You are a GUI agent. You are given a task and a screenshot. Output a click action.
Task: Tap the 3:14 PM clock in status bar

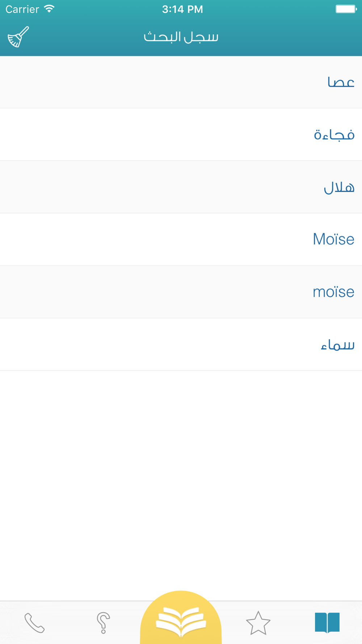(182, 9)
